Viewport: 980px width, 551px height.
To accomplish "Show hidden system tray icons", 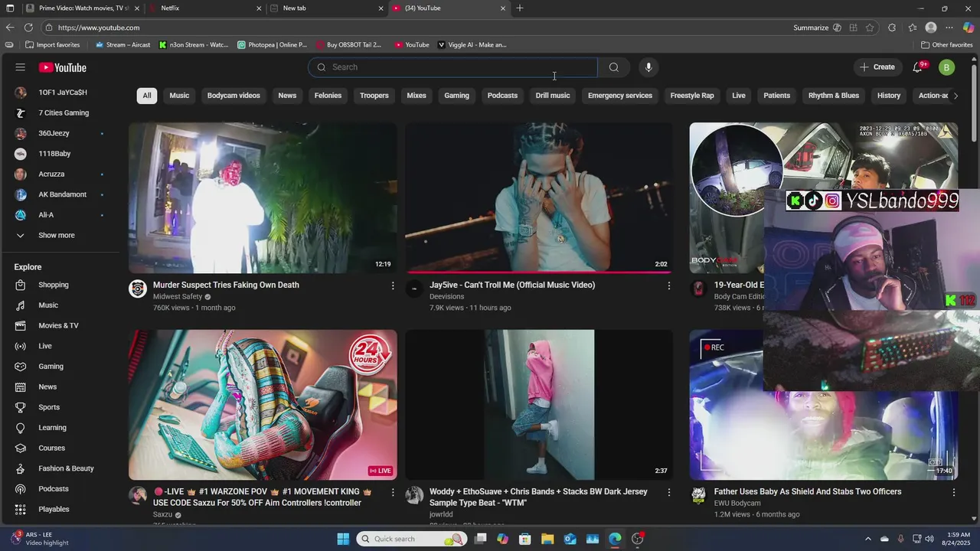I will pyautogui.click(x=868, y=539).
